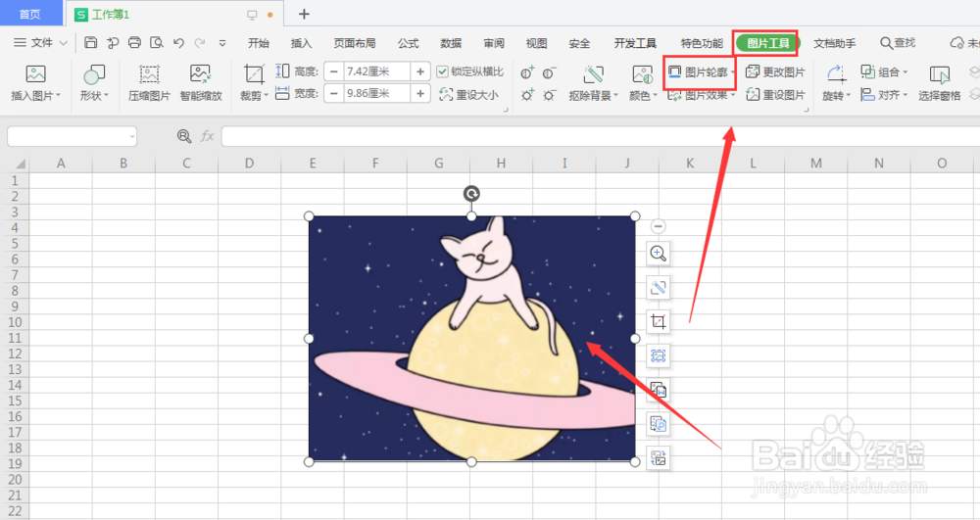Increase 高度 (height) with plus stepper
Screen dimensions: 980x520
420,71
